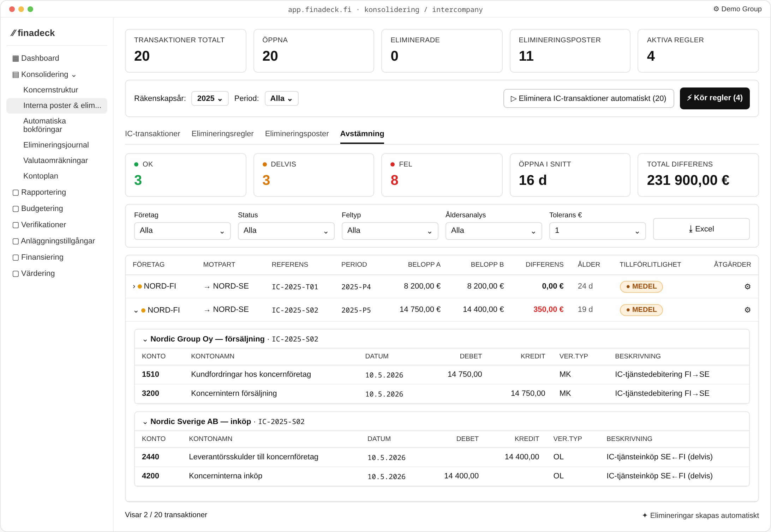The height and width of the screenshot is (532, 771).
Task: Open the Feltyp filter dropdown
Action: click(x=390, y=231)
